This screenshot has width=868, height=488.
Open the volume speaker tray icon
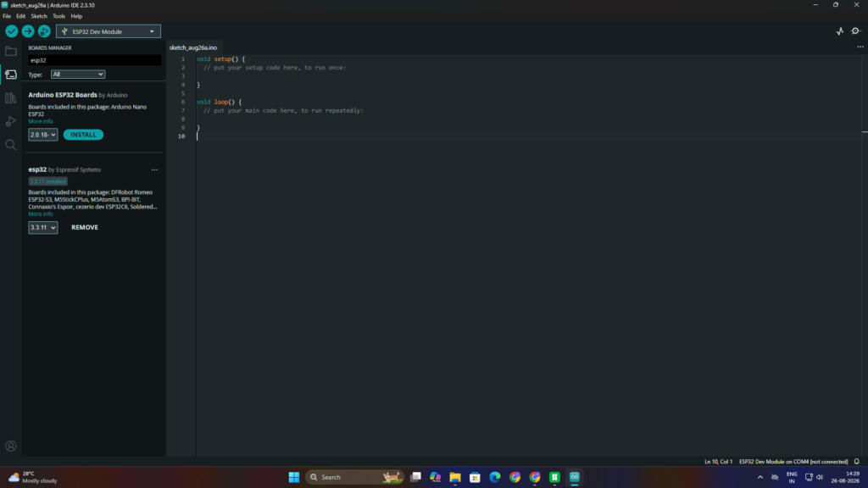[x=820, y=477]
